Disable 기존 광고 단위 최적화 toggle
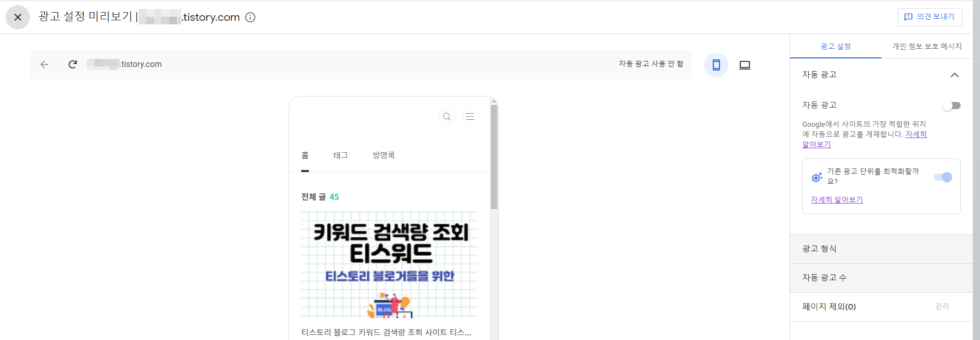The image size is (980, 340). [x=943, y=177]
